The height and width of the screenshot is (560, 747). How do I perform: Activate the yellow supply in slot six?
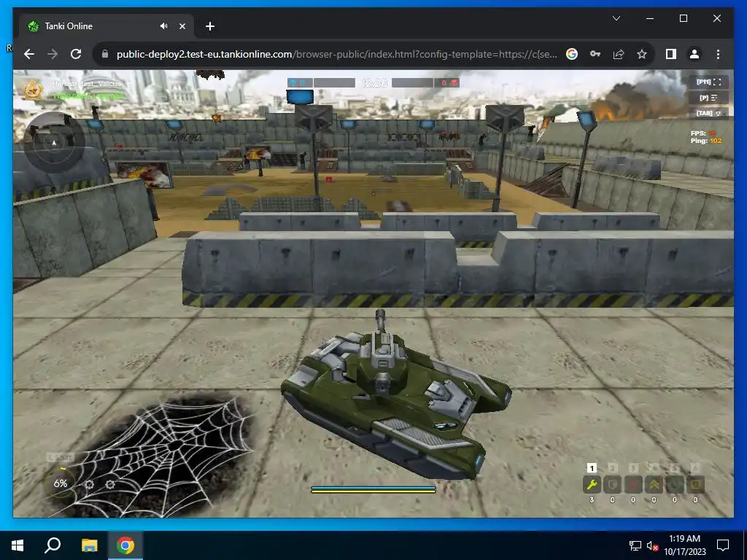click(695, 485)
